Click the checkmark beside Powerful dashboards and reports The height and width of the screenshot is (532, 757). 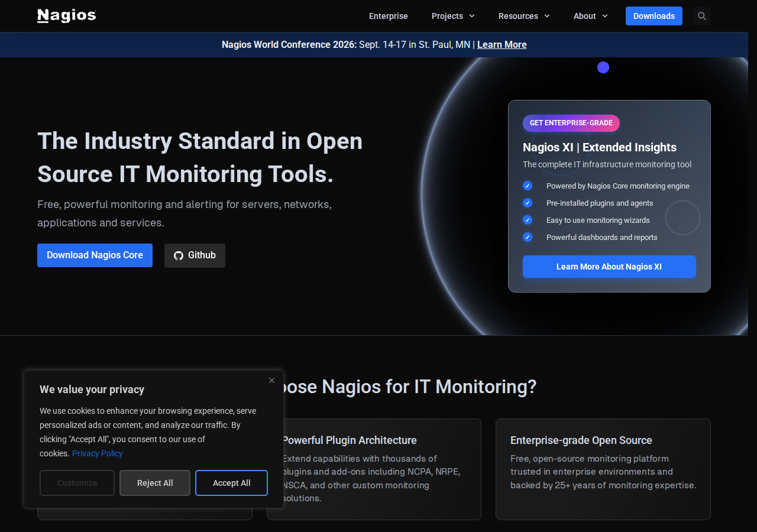528,237
